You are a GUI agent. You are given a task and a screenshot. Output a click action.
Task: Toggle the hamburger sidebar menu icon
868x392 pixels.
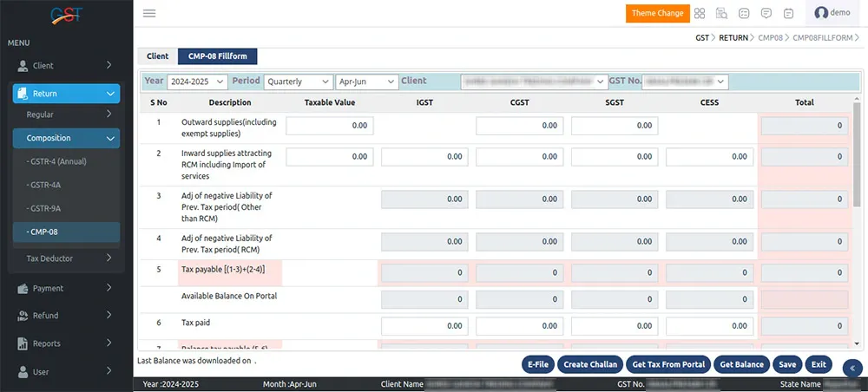tap(149, 13)
